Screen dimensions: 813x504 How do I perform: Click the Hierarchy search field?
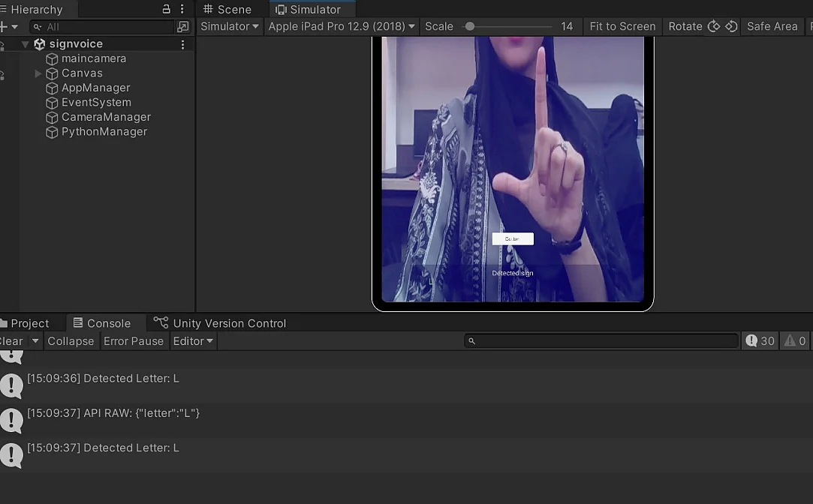102,27
